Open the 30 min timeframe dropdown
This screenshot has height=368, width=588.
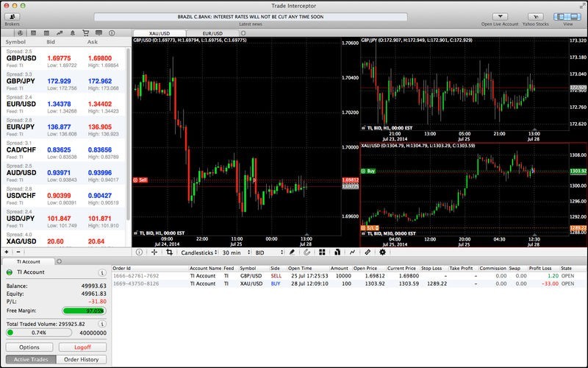(235, 252)
